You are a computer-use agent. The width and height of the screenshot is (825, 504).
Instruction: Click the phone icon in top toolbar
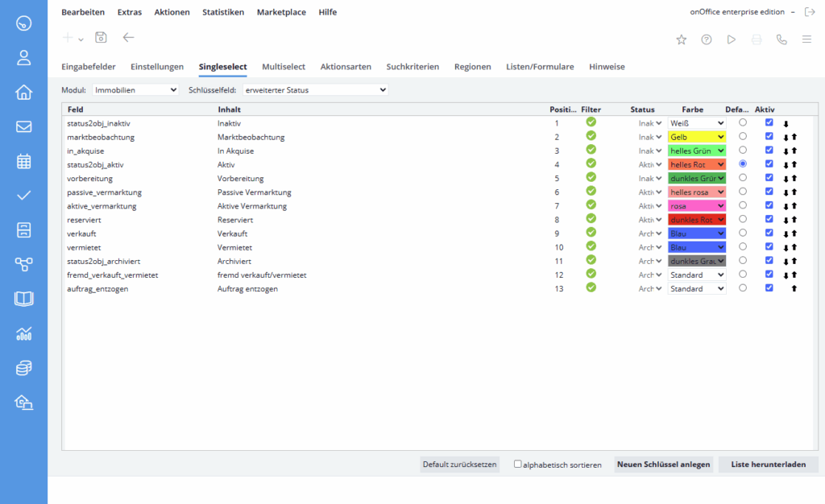(781, 39)
